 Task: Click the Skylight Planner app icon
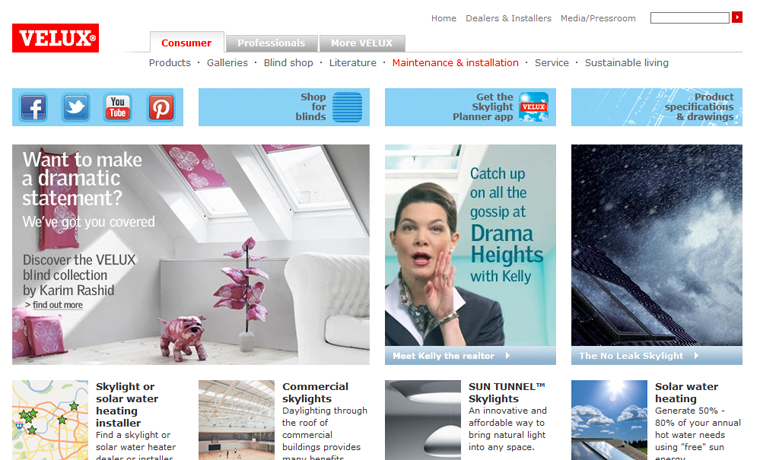(534, 107)
